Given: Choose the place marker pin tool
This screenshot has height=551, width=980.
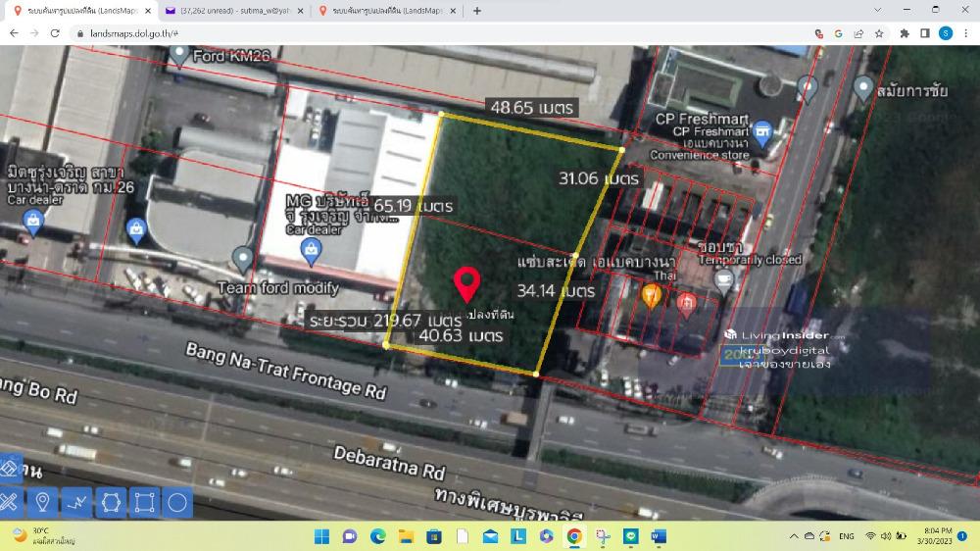Looking at the screenshot, I should [x=42, y=503].
